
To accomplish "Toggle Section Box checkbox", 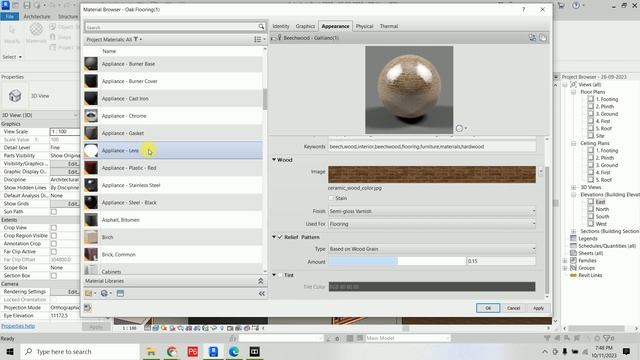I will 53,276.
